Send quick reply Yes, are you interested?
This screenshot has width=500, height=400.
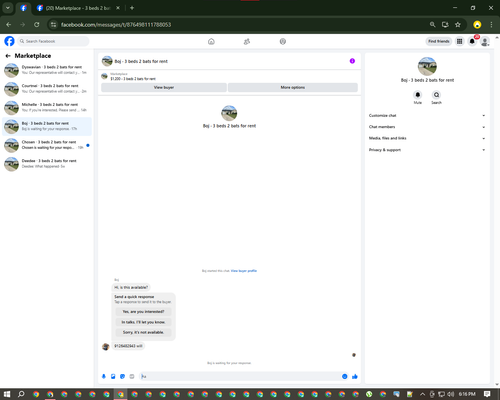(x=143, y=312)
